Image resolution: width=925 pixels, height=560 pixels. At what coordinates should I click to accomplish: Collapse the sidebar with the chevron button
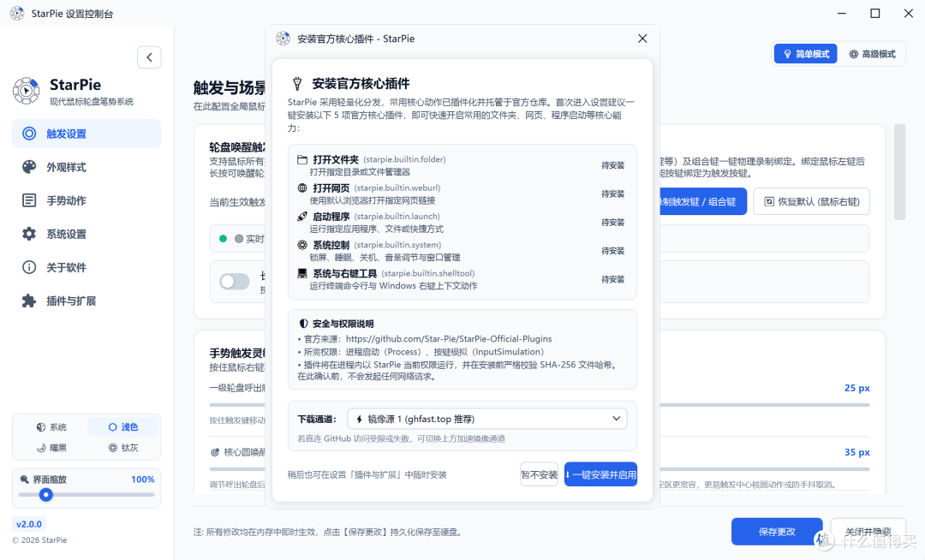[149, 57]
